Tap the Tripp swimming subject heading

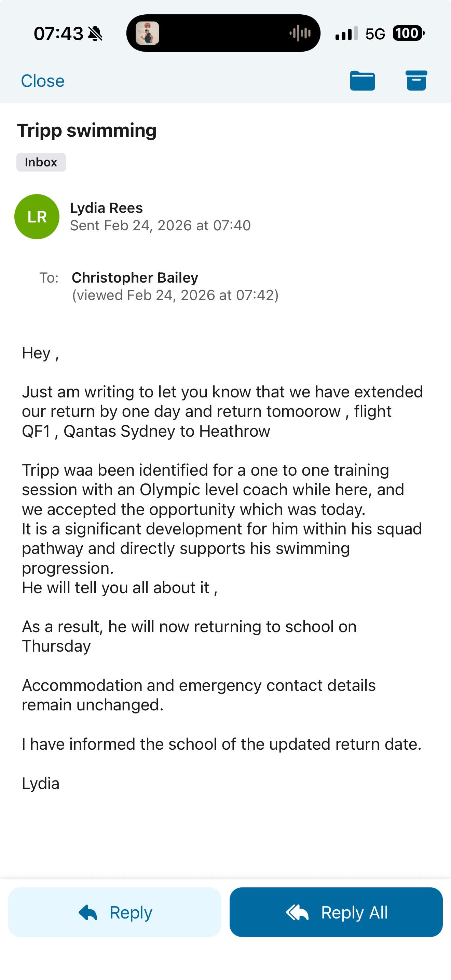pyautogui.click(x=87, y=131)
